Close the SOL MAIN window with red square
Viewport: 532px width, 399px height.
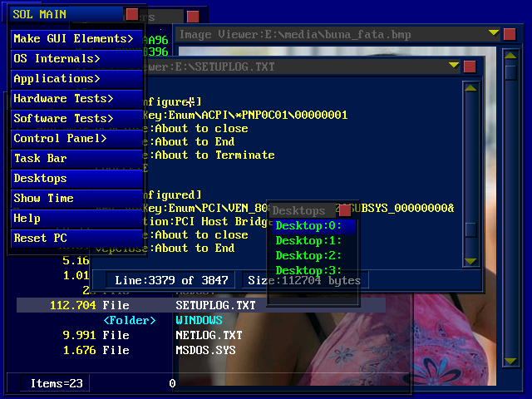tap(132, 15)
